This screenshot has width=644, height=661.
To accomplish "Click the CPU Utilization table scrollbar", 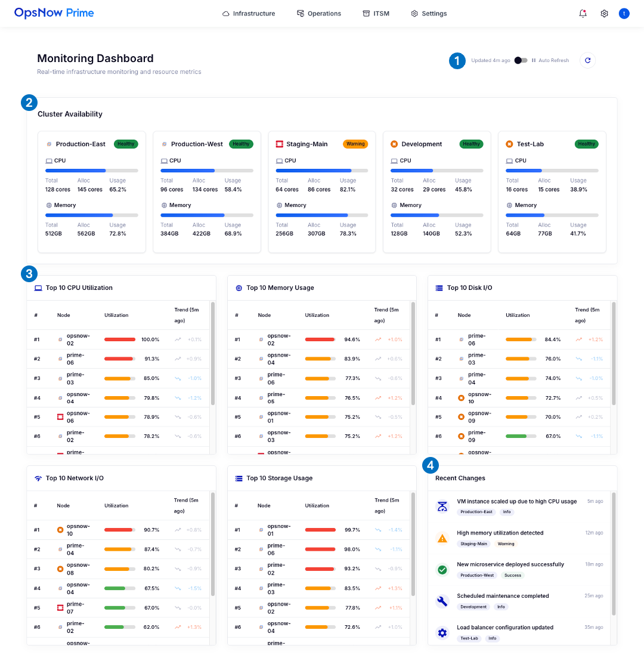I will (212, 353).
